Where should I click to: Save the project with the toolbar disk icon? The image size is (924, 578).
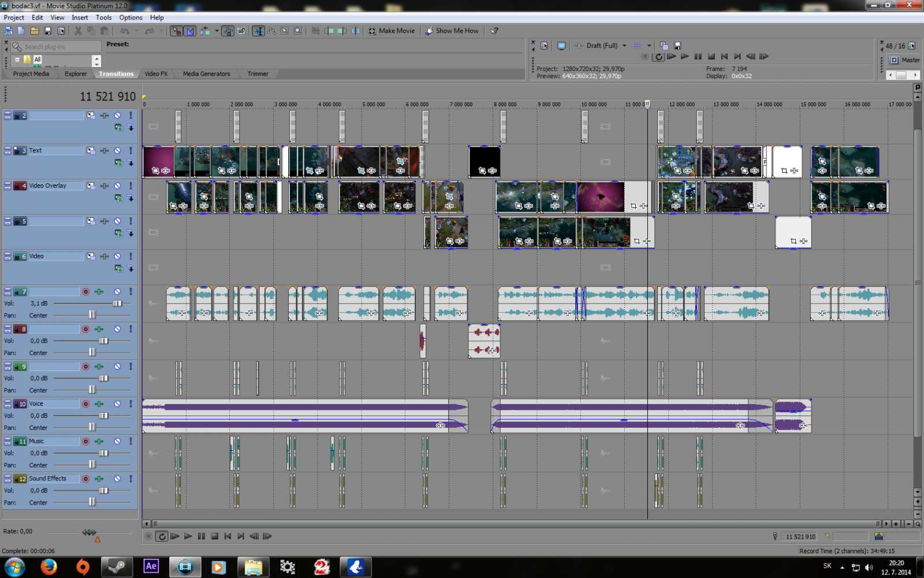click(48, 31)
